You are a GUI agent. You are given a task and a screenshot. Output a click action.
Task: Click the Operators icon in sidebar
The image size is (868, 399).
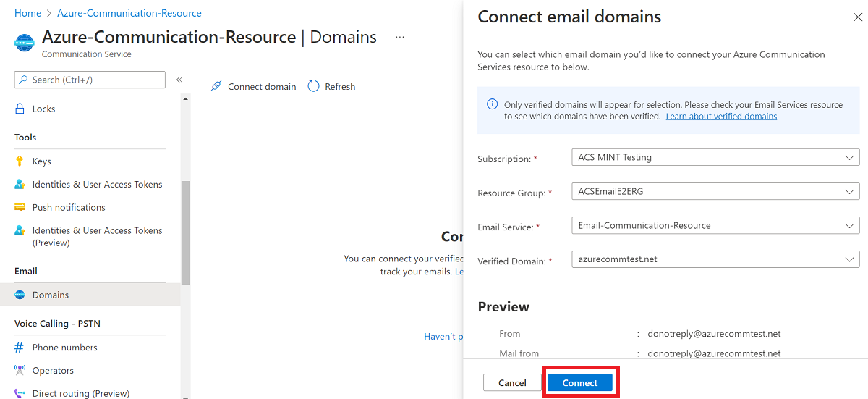(x=20, y=371)
